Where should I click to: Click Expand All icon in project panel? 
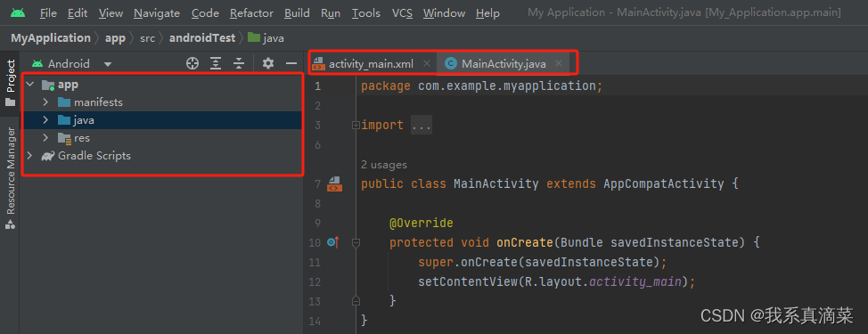pyautogui.click(x=216, y=63)
